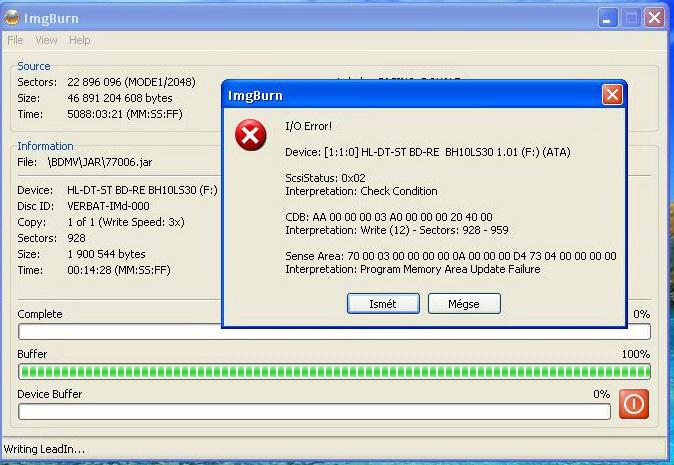
Task: Click the '00:14:28 (MM:SS:FF)' time value
Action: (x=119, y=270)
